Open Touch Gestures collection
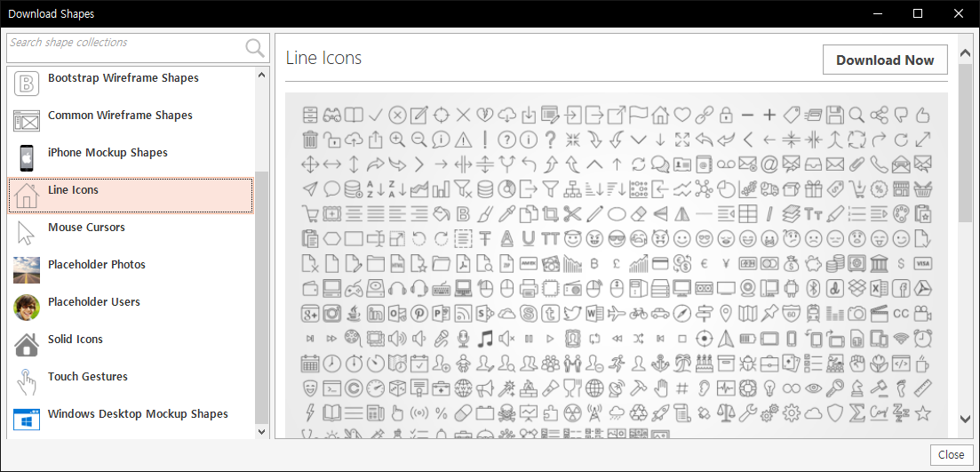 coord(131,382)
